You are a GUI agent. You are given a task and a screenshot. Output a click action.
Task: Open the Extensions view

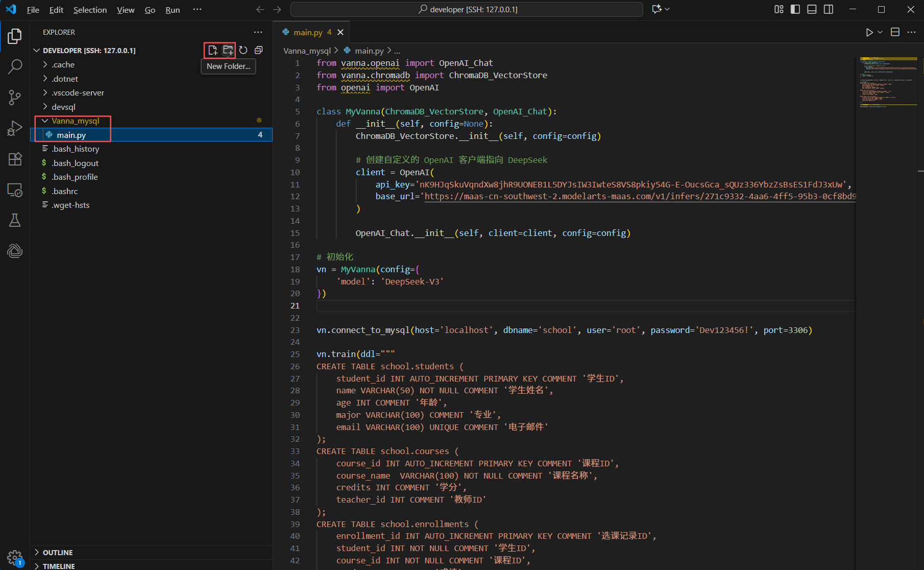click(15, 159)
